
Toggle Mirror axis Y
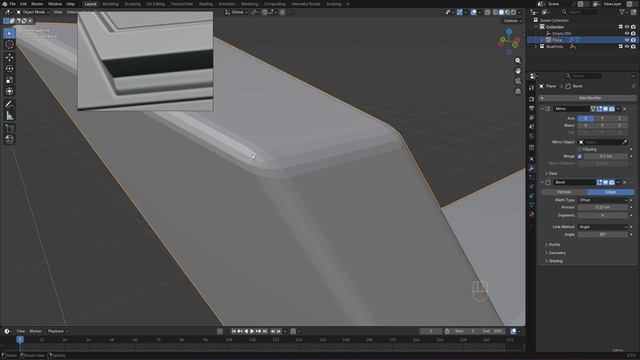tap(602, 118)
